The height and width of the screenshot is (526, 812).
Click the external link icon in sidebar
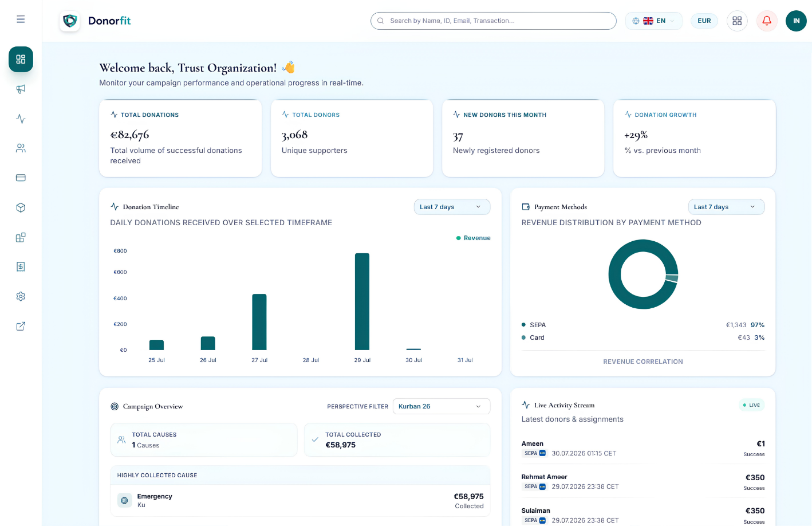click(21, 326)
